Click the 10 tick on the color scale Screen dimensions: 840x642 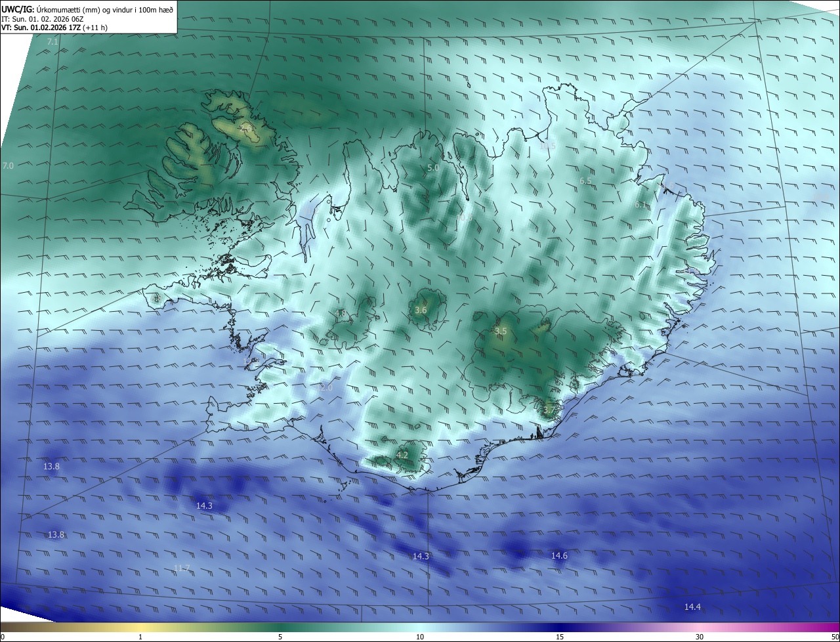pos(420,637)
